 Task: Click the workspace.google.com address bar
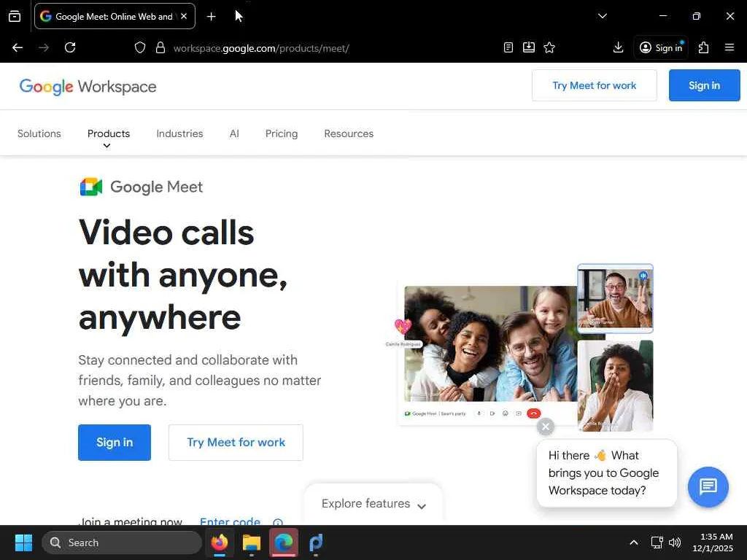(x=261, y=48)
